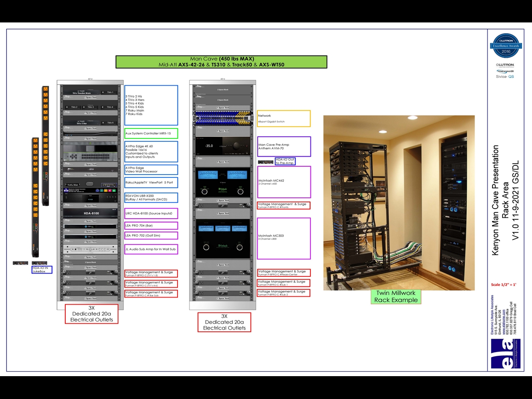Click the 48-port network switch graphic
The height and width of the screenshot is (399, 532).
tap(223, 118)
